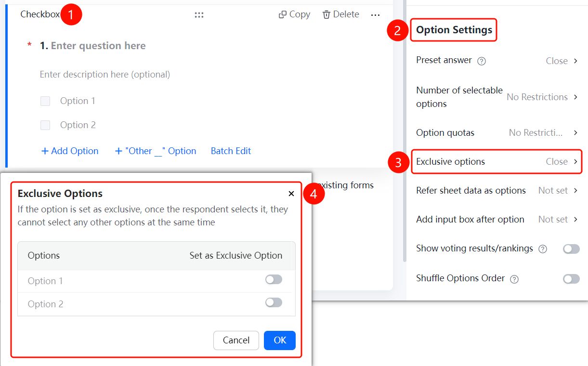The height and width of the screenshot is (366, 588).
Task: Click the Set as Exclusive Option column header
Action: (236, 255)
